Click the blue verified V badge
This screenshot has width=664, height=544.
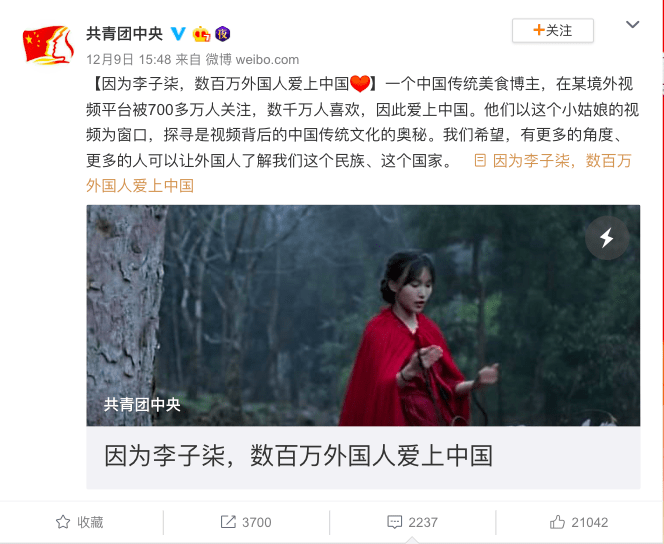point(178,34)
